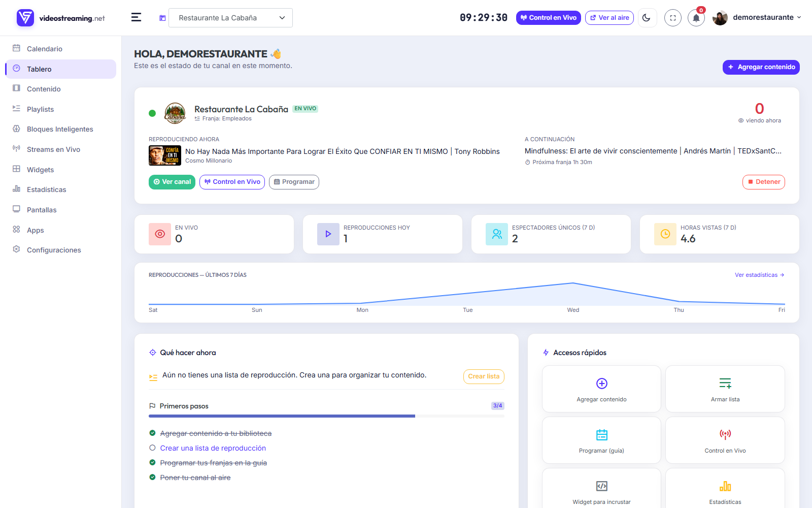Screen dimensions: 812x508
Task: Click Agregar contenido purple button
Action: click(761, 67)
